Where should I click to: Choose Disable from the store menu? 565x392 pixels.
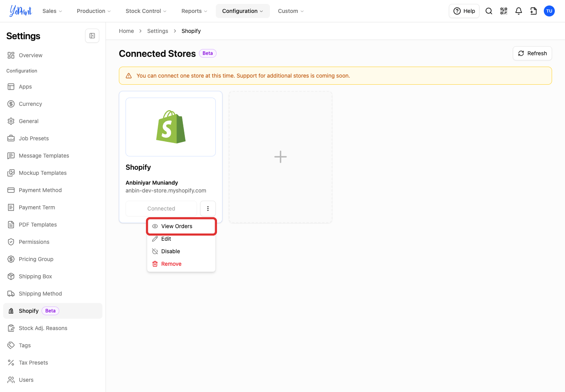[181, 251]
